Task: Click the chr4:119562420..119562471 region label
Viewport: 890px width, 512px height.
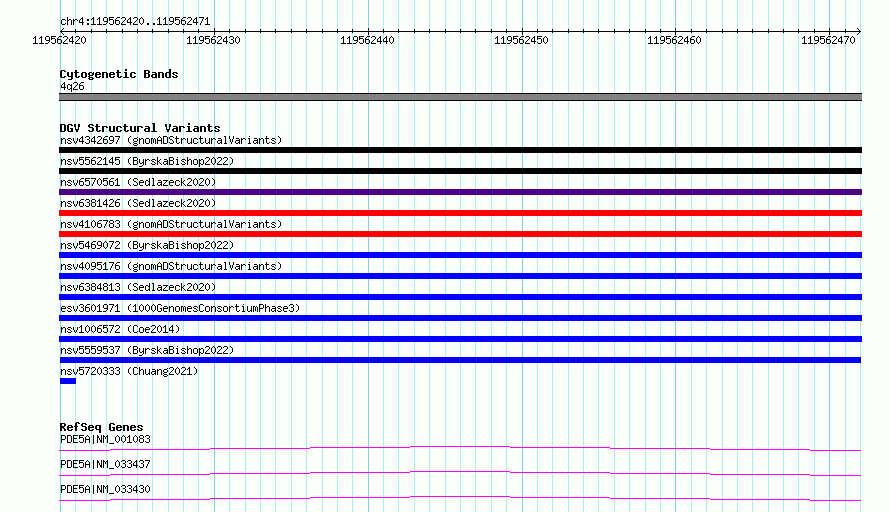Action: coord(135,21)
